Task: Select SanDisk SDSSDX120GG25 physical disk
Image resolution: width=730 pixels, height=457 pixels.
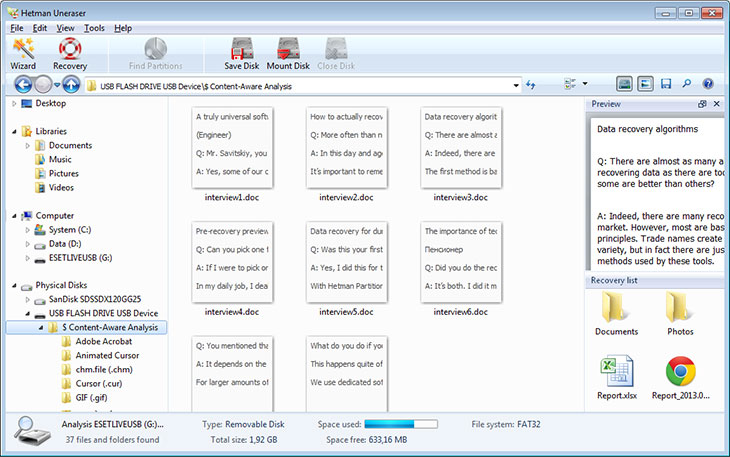Action: [x=95, y=299]
